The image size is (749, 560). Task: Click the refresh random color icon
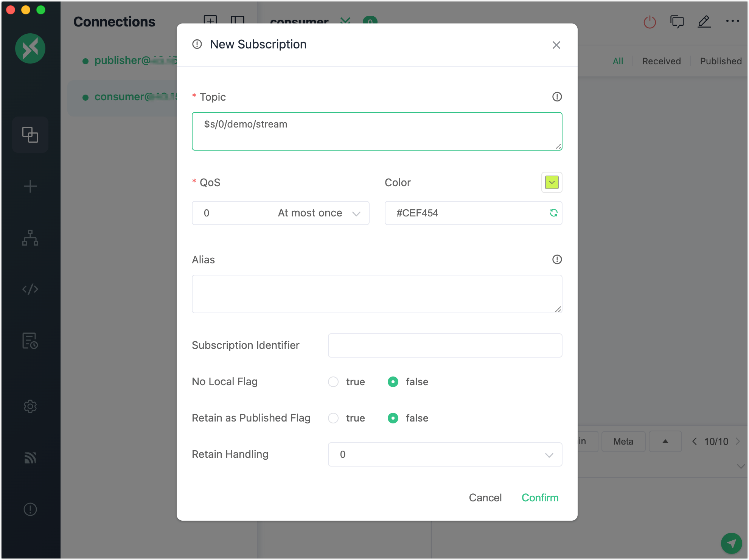pos(553,213)
